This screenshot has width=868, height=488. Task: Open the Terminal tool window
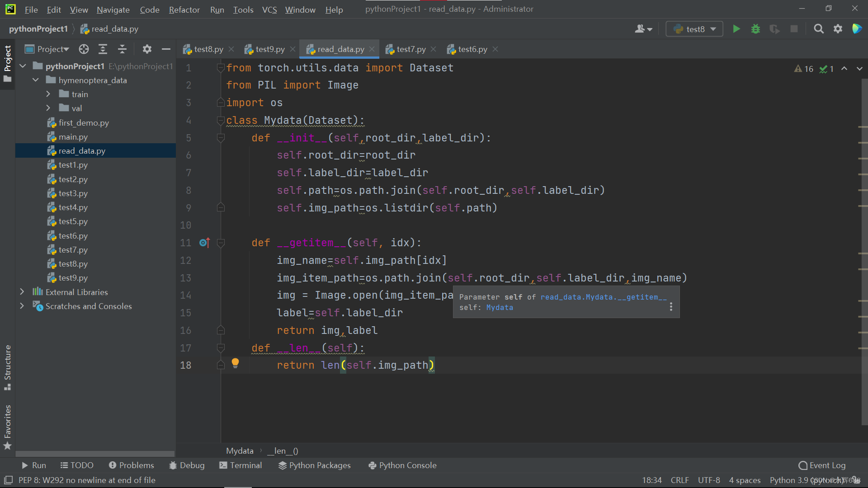(241, 465)
